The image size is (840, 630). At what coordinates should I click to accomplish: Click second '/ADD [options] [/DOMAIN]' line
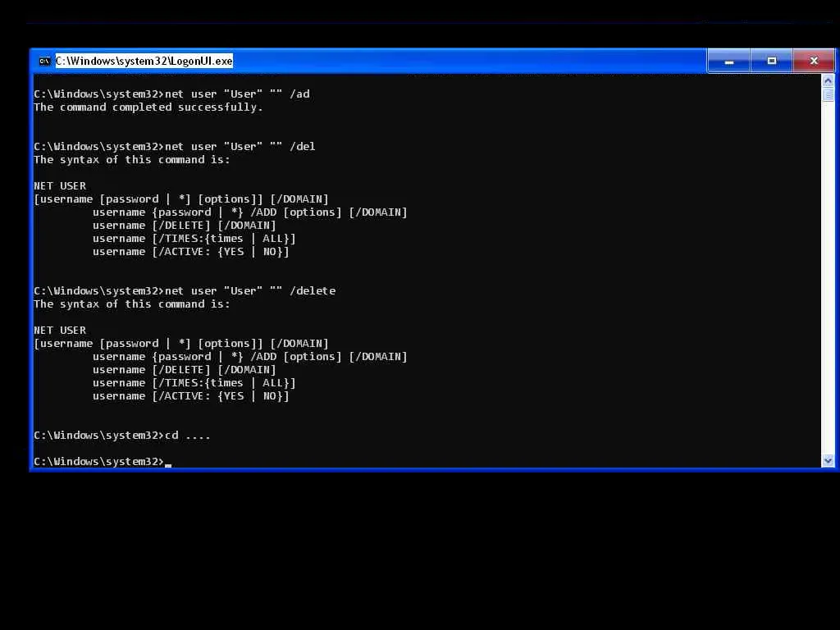point(250,357)
